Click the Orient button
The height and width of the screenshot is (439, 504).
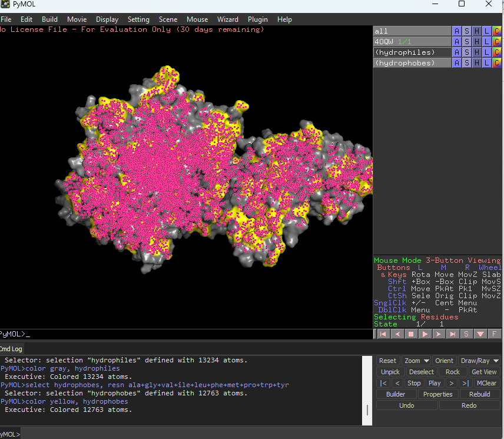point(445,361)
